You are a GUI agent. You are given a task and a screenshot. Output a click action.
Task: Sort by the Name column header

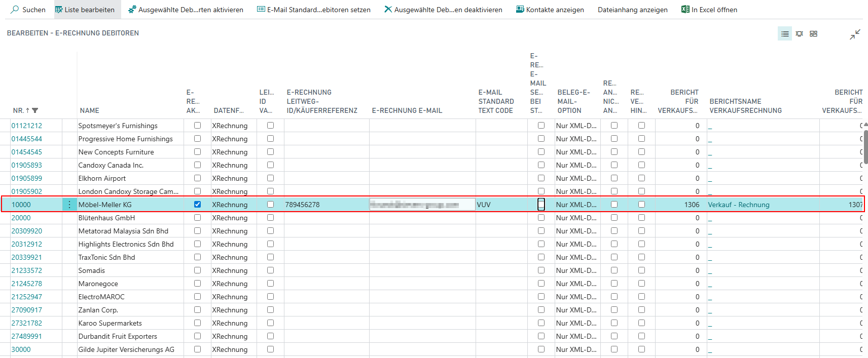(x=90, y=110)
